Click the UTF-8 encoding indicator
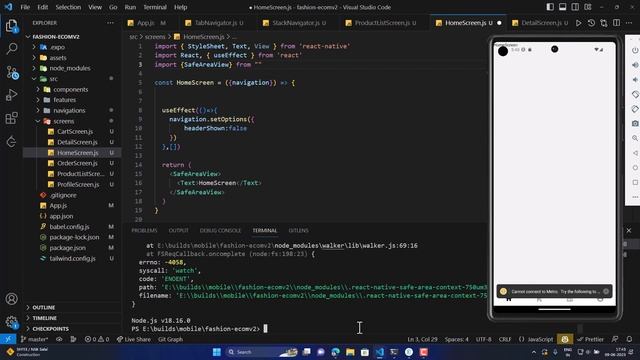The width and height of the screenshot is (640, 360). 484,339
